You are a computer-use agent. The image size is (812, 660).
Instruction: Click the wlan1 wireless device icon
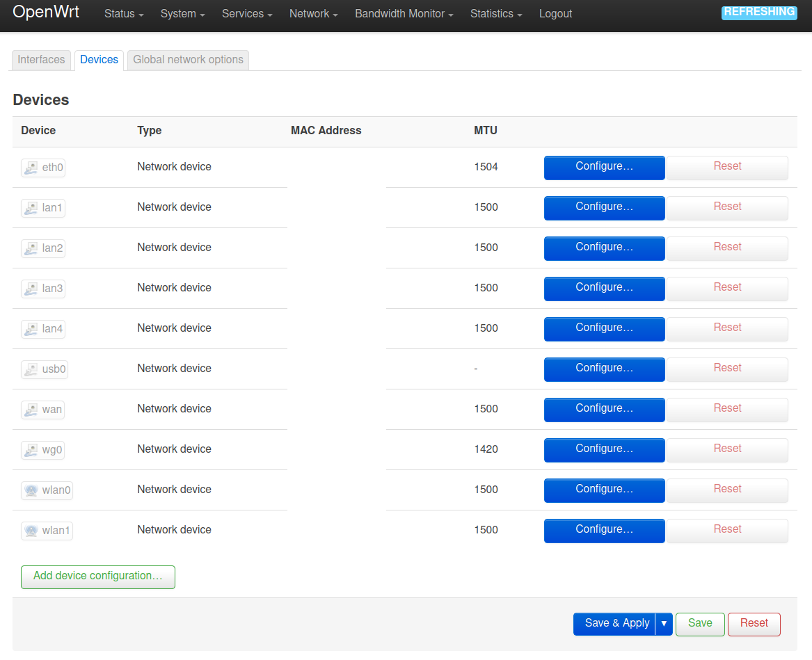(x=47, y=531)
